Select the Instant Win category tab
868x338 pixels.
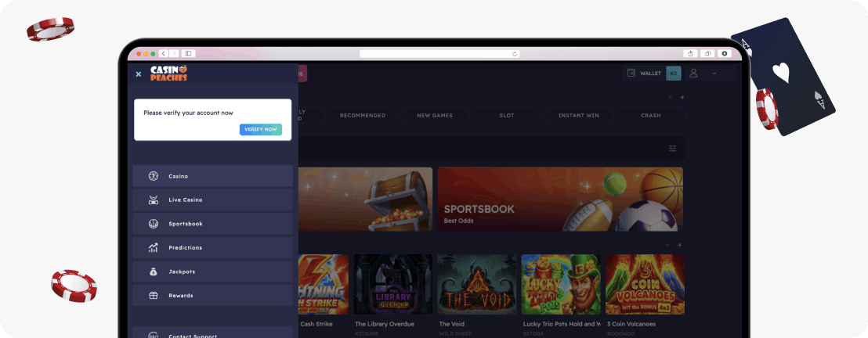(x=578, y=115)
